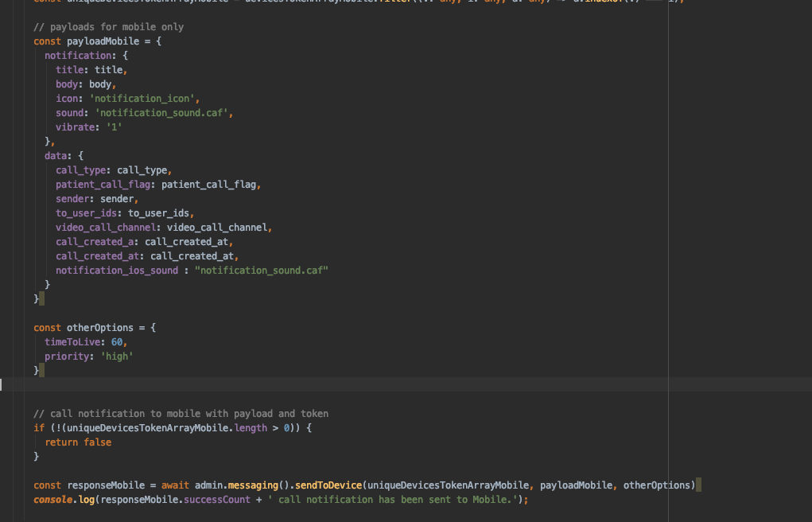Place cursor on the highlighted empty current line
The width and height of the screenshot is (812, 522).
tap(406, 384)
